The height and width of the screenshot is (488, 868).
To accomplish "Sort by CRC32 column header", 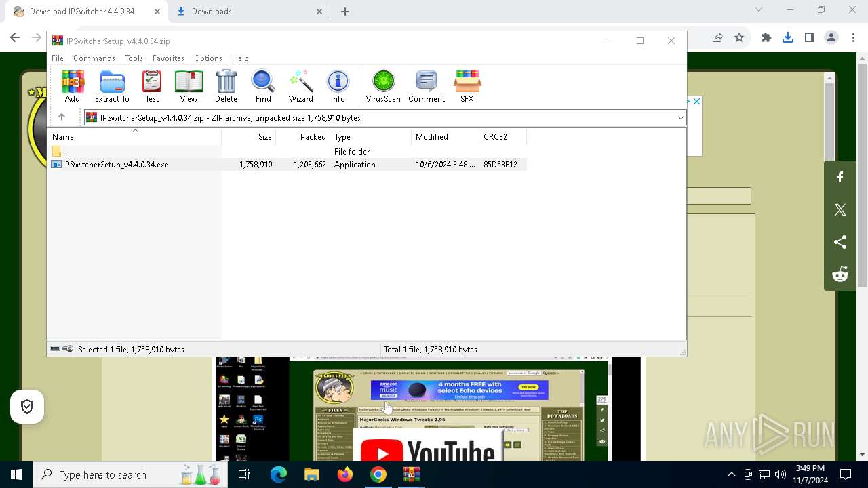I will point(502,137).
